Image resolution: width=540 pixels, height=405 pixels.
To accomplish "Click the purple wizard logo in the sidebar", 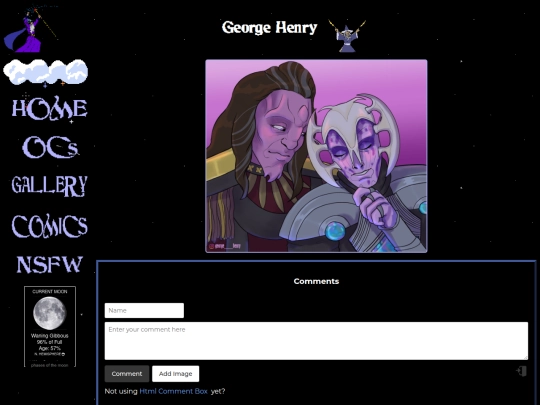I will point(30,29).
